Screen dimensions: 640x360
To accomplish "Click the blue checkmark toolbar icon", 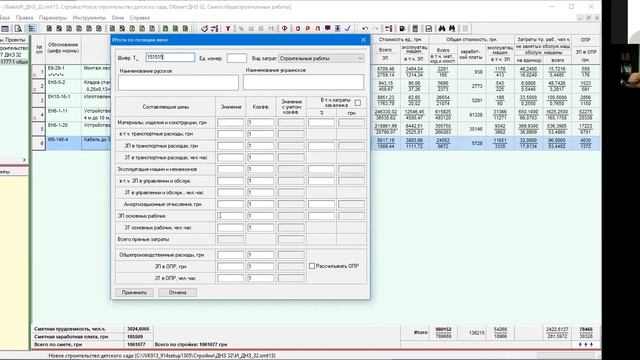I will coord(348,28).
